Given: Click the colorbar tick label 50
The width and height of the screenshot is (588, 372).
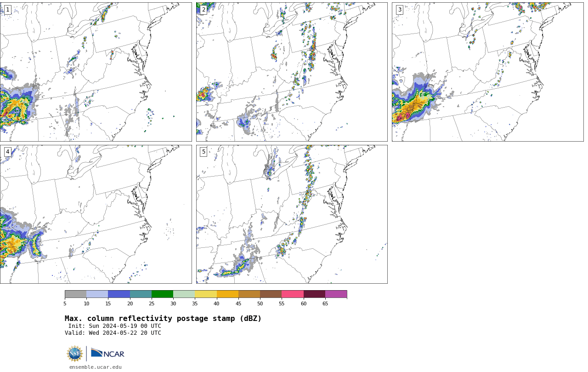Looking at the screenshot, I should (260, 304).
